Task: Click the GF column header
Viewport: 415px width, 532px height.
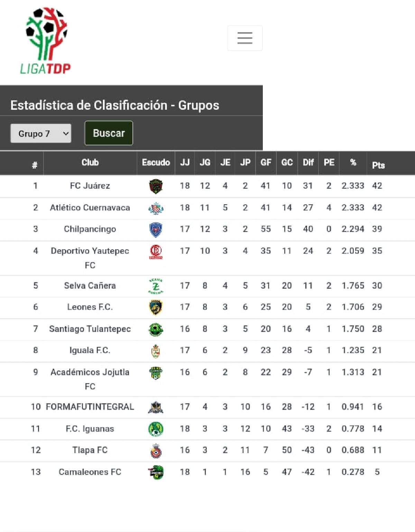Action: pyautogui.click(x=266, y=162)
